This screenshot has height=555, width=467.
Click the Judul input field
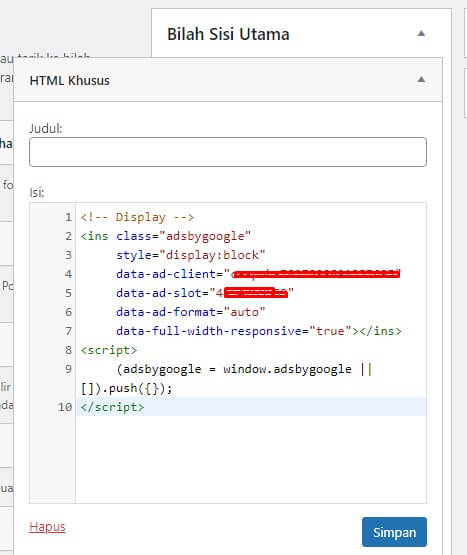pyautogui.click(x=228, y=152)
